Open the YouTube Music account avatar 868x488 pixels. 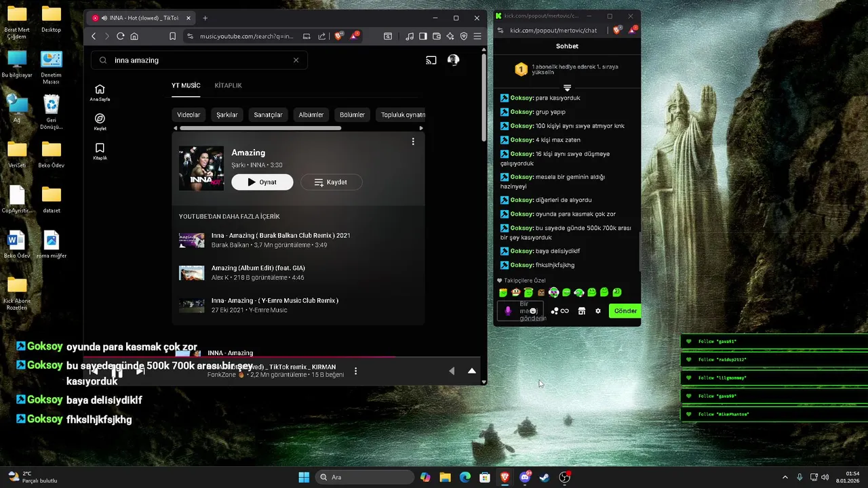point(454,60)
